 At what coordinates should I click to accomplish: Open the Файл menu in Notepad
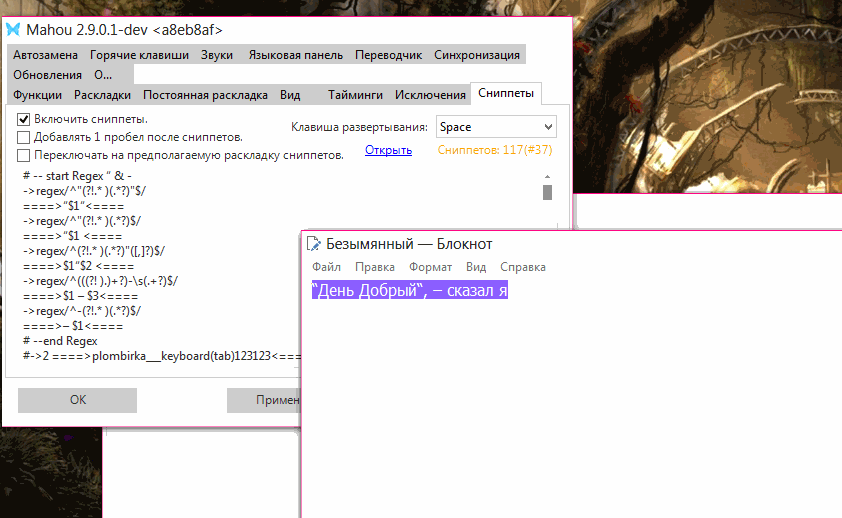[326, 267]
